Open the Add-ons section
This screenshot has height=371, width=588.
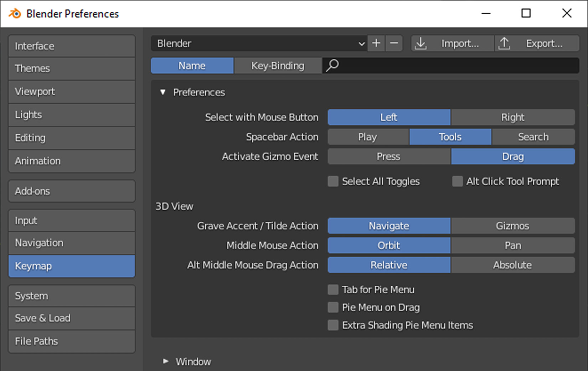click(x=72, y=191)
